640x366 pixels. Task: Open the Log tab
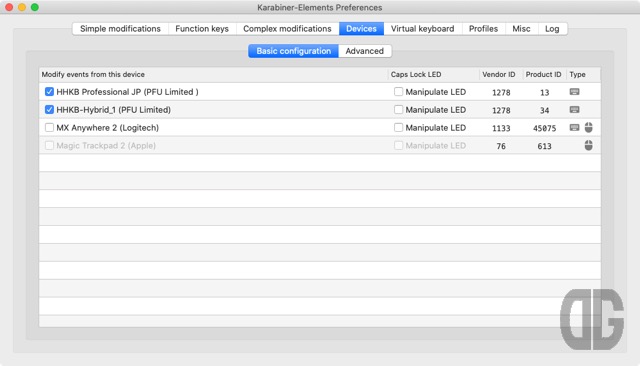click(552, 29)
